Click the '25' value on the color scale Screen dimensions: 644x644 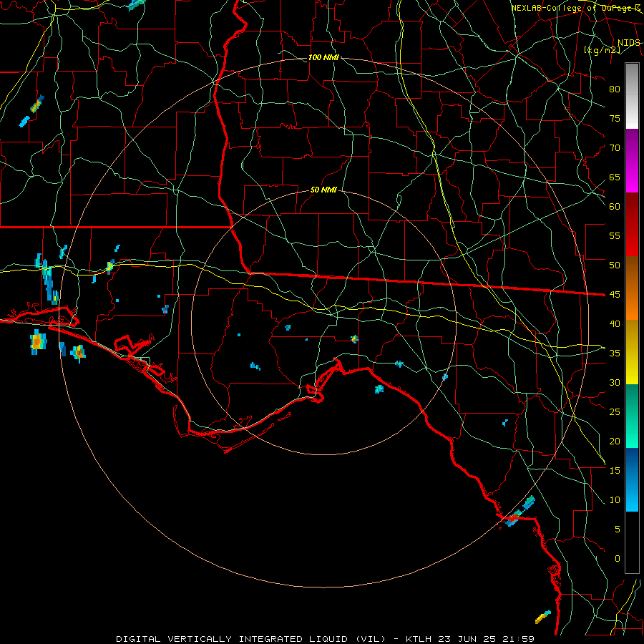(615, 412)
